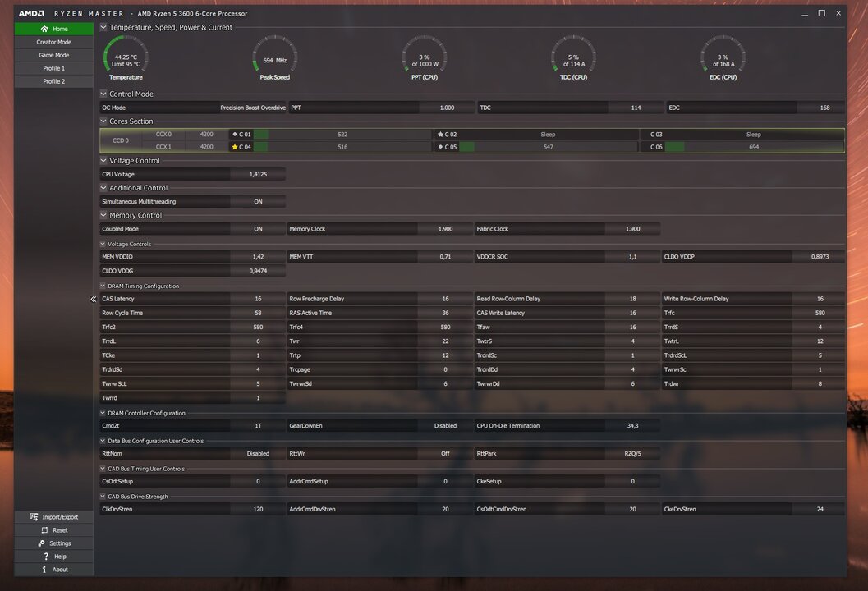The width and height of the screenshot is (868, 591).
Task: Collapse DRAM Contoller Configuration subsection
Action: (x=103, y=412)
